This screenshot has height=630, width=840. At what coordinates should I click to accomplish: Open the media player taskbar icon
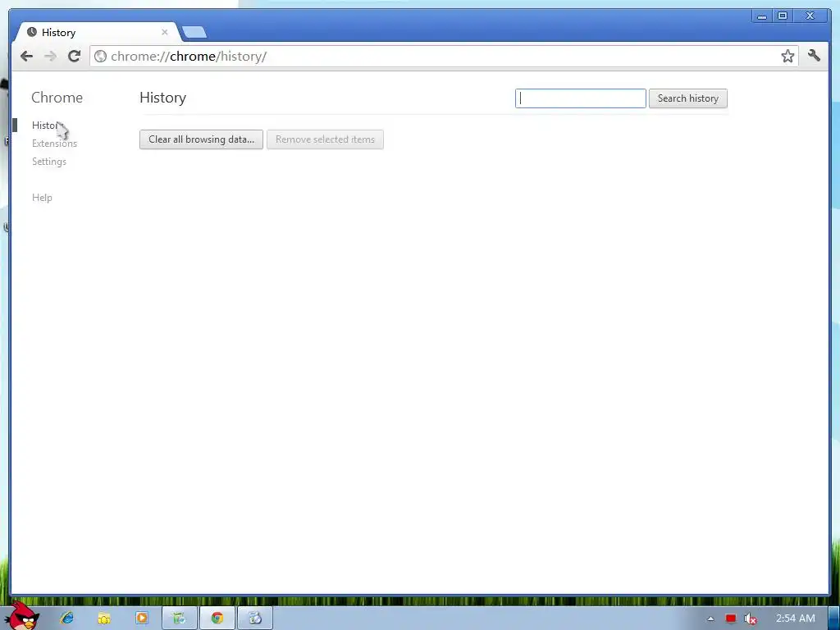pyautogui.click(x=141, y=619)
